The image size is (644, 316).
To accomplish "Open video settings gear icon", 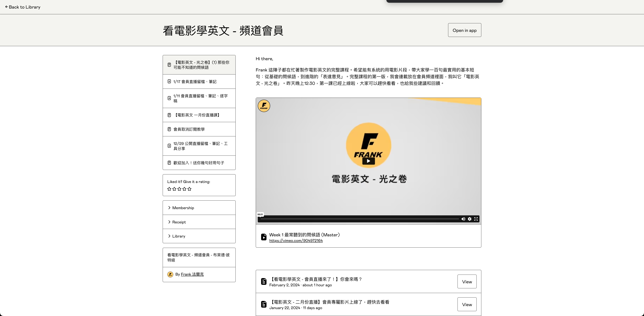I will click(470, 219).
